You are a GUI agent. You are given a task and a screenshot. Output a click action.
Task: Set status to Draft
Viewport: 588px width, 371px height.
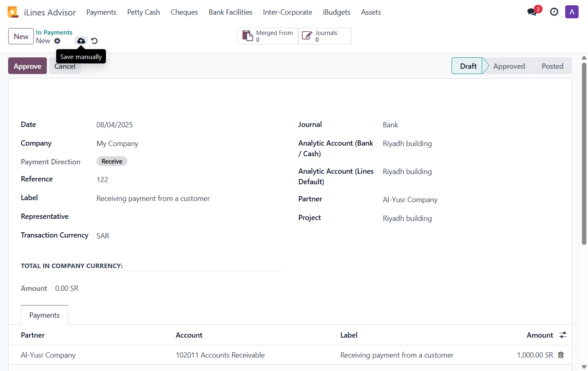click(468, 66)
